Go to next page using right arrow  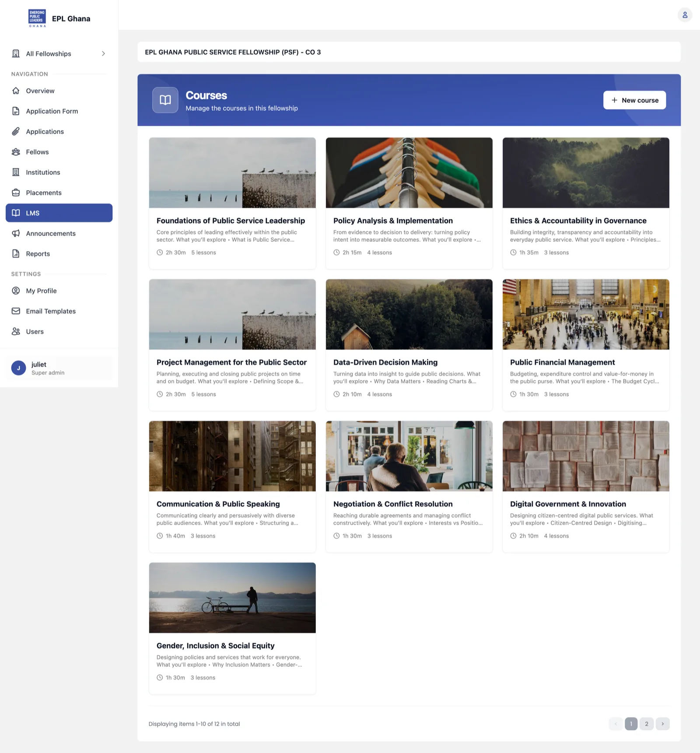[x=662, y=724]
